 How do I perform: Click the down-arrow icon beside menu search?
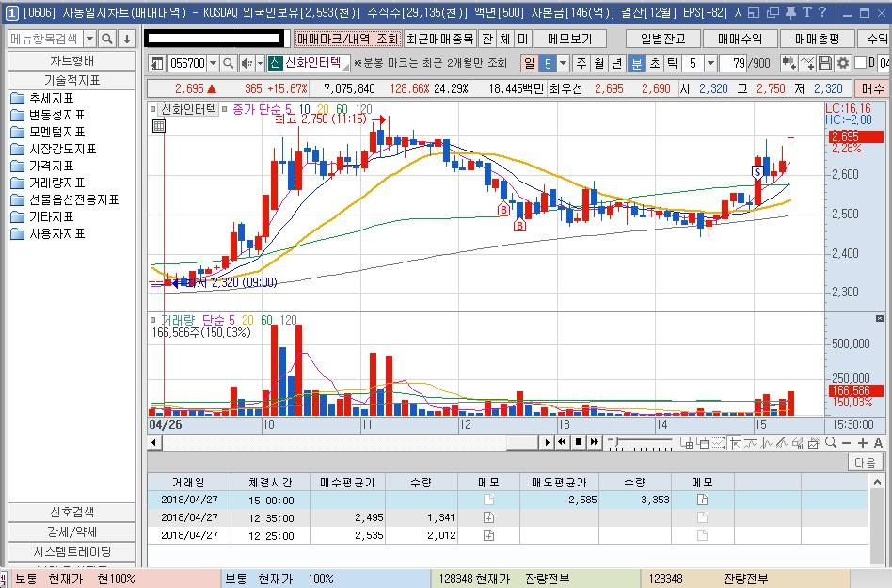(127, 39)
